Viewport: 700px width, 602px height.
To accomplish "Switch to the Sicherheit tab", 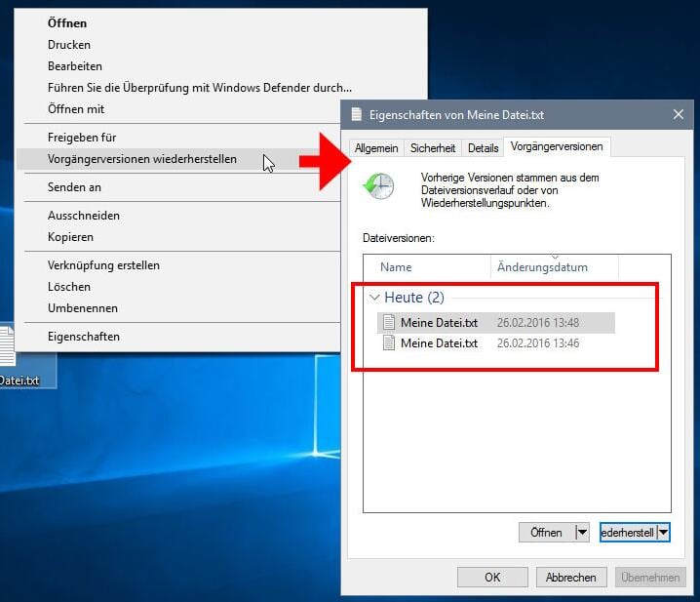I will click(x=433, y=148).
